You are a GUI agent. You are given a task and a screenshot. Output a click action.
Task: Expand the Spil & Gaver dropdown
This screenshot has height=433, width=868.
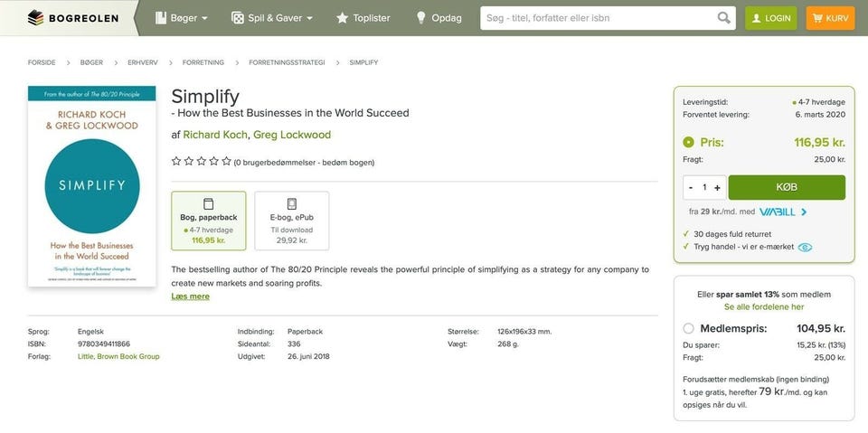[x=272, y=17]
